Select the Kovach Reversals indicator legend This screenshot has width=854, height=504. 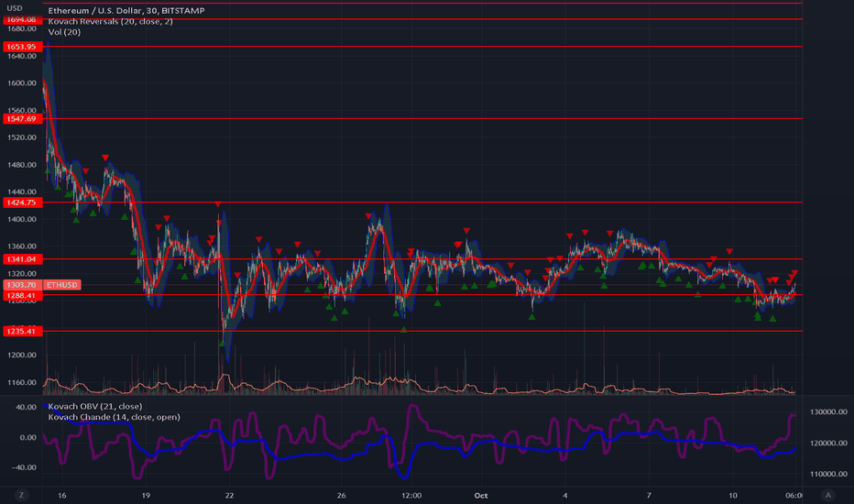tap(111, 21)
